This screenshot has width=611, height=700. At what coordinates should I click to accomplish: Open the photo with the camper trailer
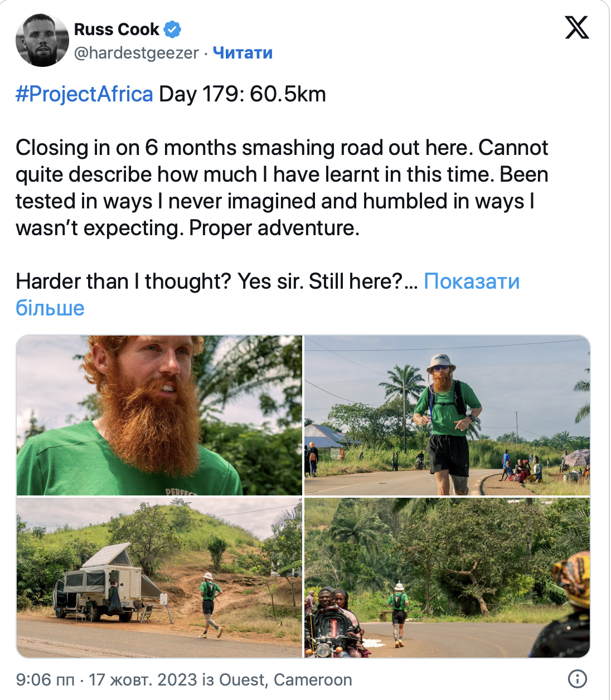point(159,578)
